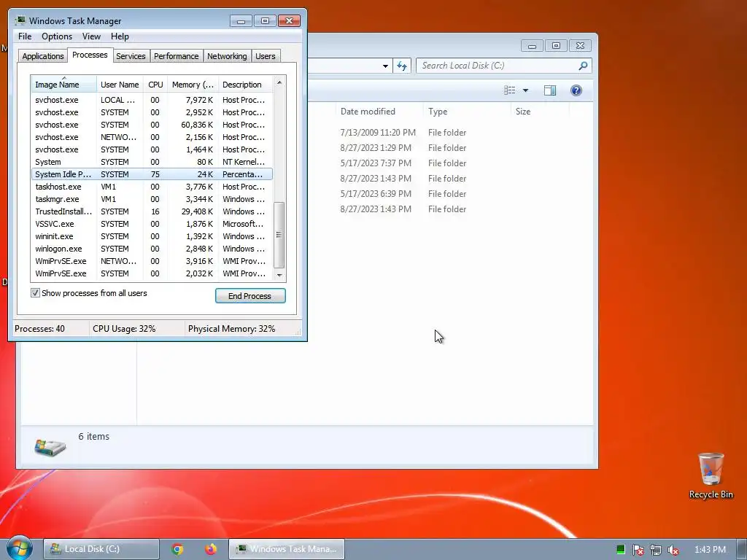Open the address bar history dropdown arrow
Viewport: 747px width, 560px height.
385,66
